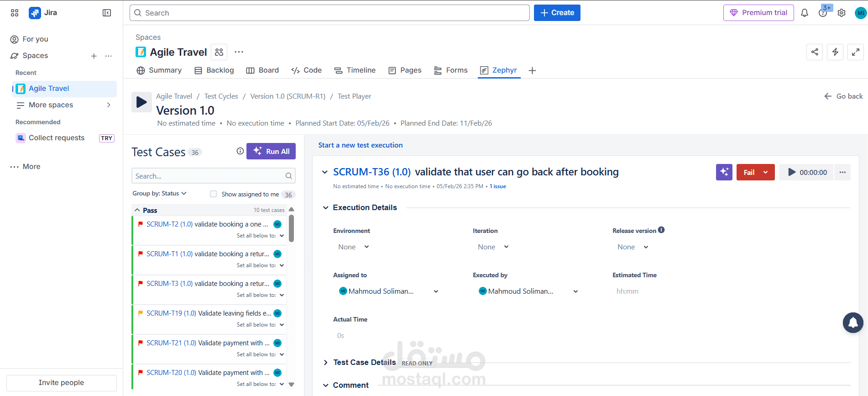868x396 pixels.
Task: Switch to the Board tab
Action: click(262, 70)
